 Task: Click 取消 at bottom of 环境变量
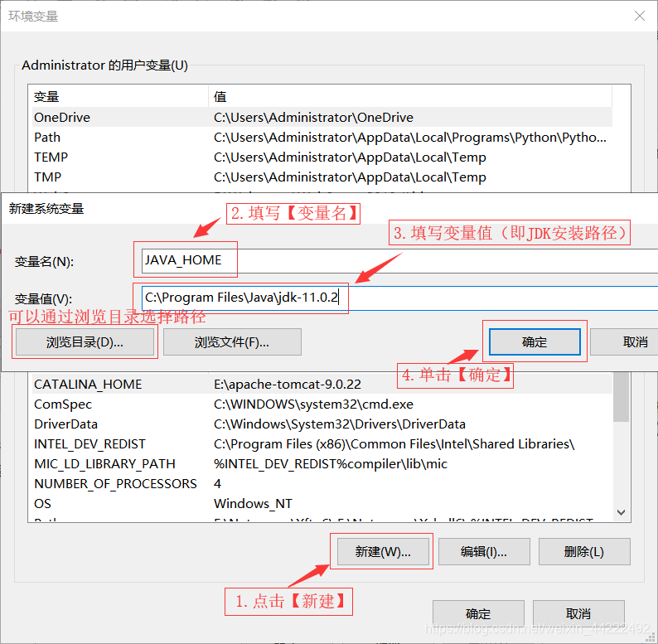click(x=578, y=614)
